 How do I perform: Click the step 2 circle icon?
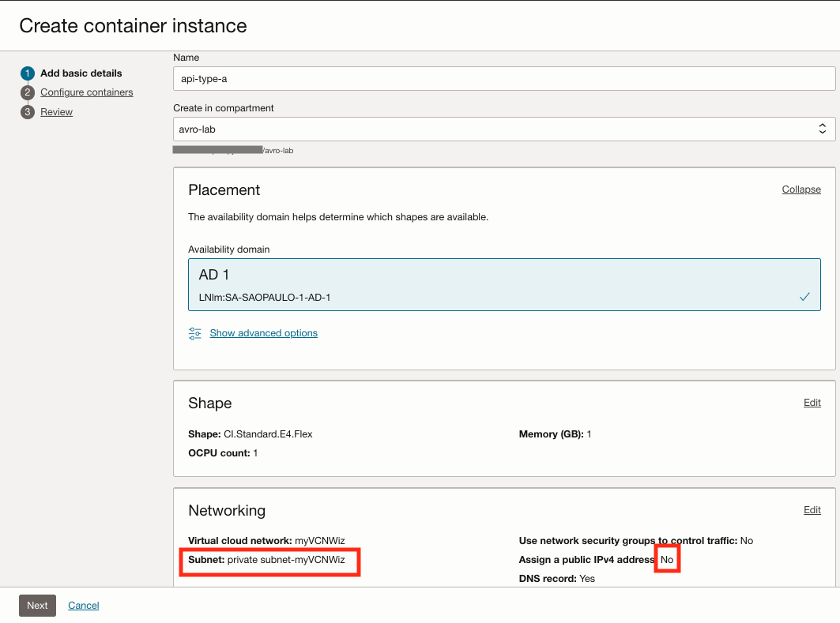click(x=28, y=92)
